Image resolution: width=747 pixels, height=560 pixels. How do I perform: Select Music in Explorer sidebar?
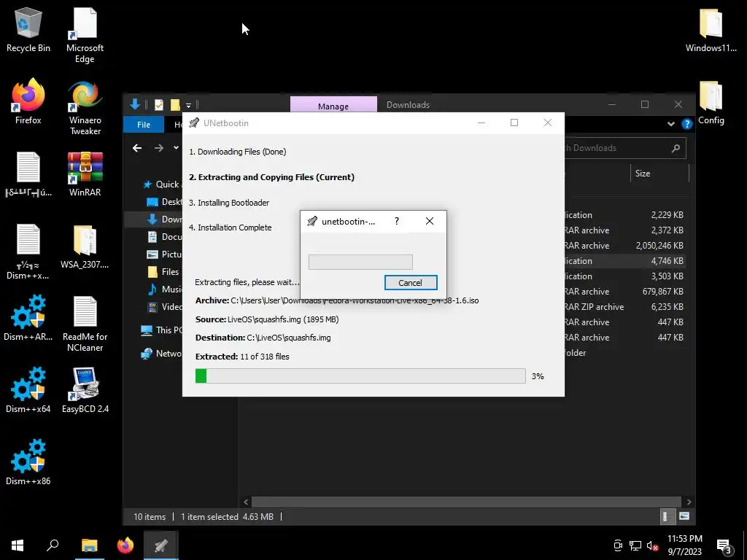164,289
